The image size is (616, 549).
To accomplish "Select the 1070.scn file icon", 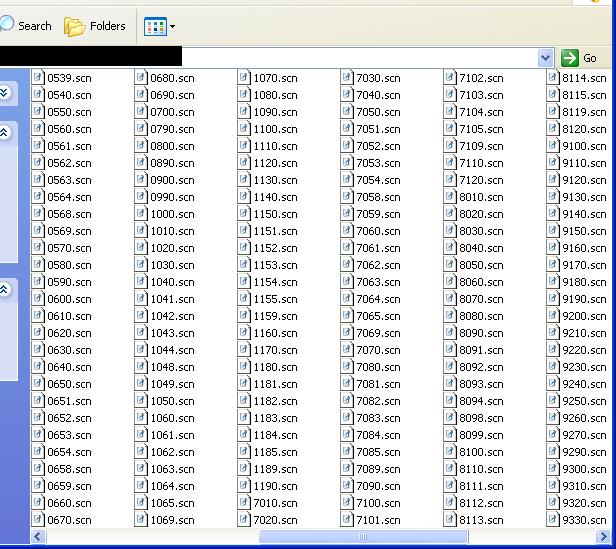I will pos(244,77).
